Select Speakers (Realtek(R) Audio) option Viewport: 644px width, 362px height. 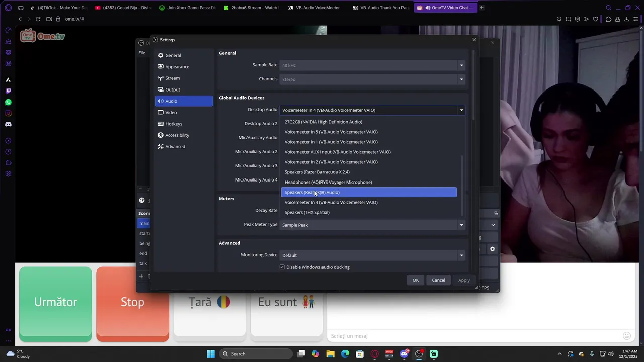[369, 192]
